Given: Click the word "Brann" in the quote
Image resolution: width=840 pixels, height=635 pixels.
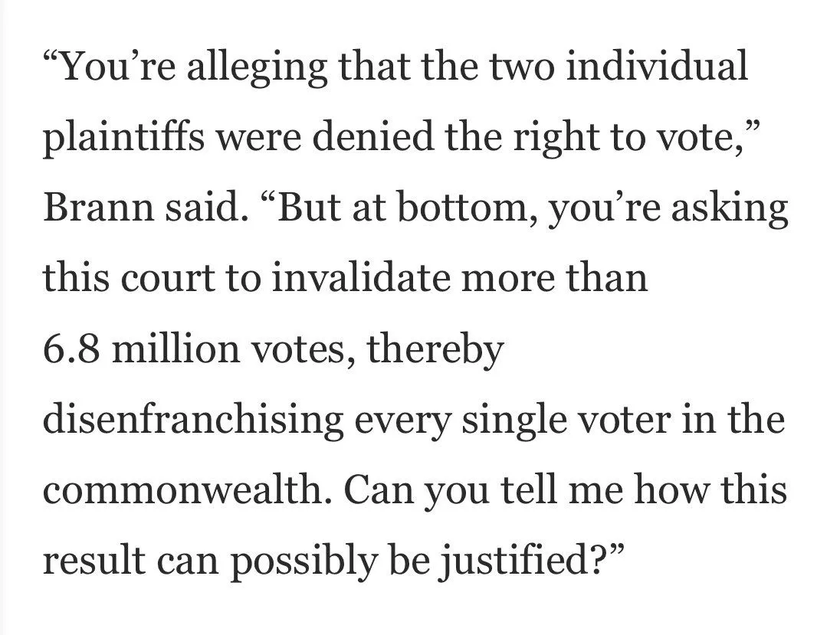Looking at the screenshot, I should (98, 208).
